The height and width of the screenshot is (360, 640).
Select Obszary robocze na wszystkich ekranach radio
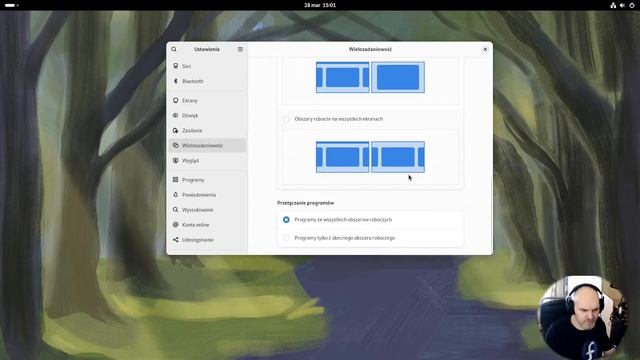286,119
